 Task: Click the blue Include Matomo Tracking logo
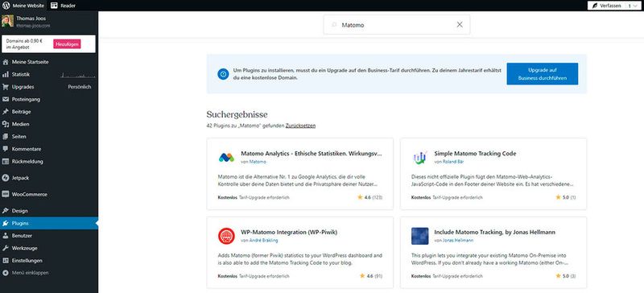[419, 236]
